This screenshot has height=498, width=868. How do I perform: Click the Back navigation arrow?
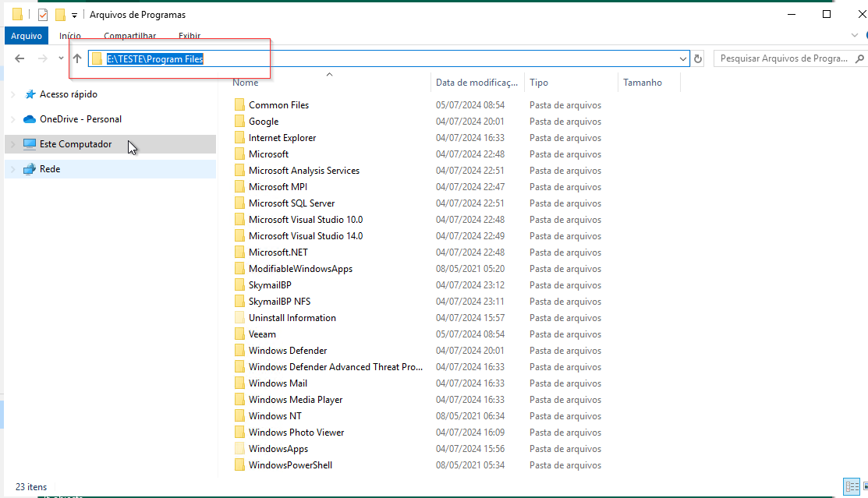coord(20,58)
